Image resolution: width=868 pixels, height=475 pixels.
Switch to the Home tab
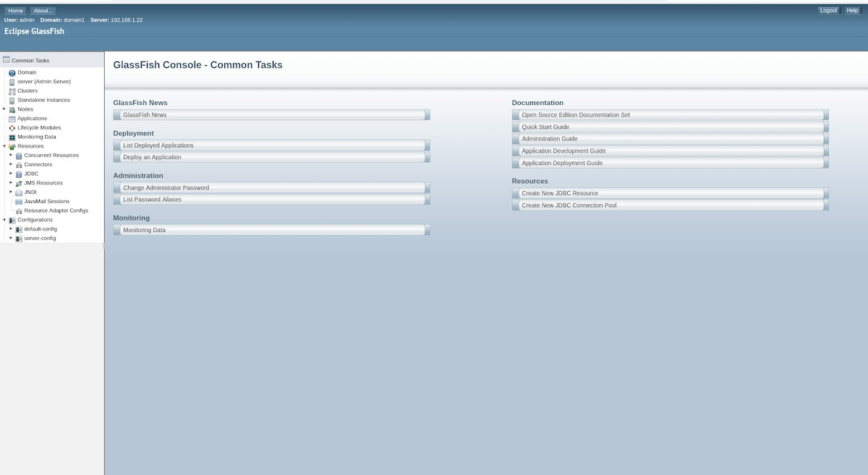(x=14, y=10)
